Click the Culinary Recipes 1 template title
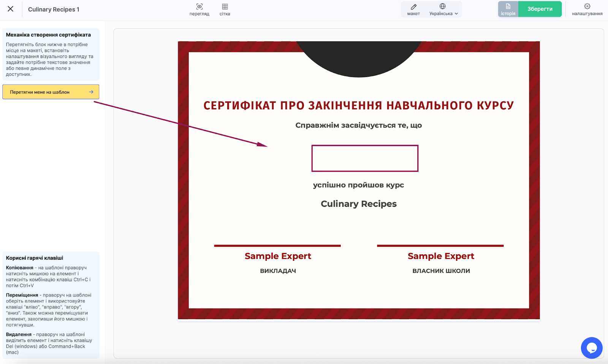This screenshot has height=364, width=608. coord(54,9)
